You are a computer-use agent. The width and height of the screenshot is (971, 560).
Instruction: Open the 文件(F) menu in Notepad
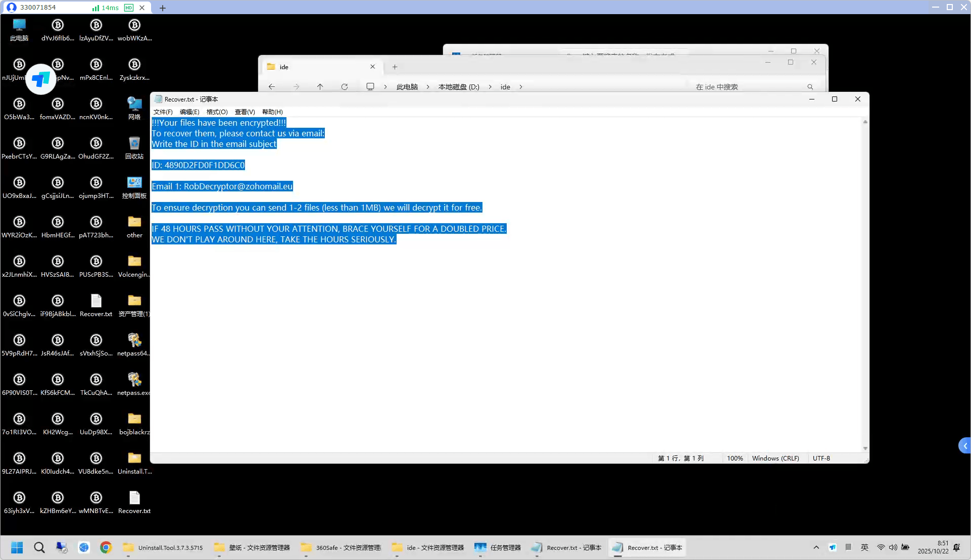coord(163,112)
